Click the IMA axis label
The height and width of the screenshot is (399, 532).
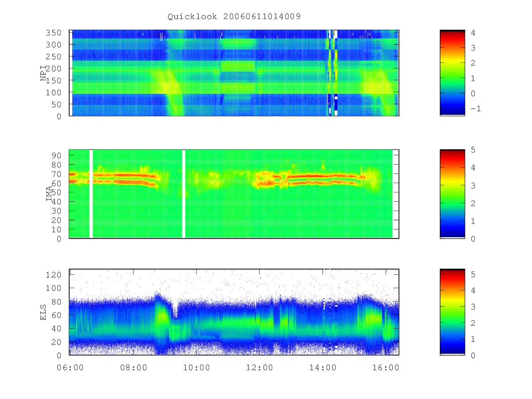click(x=49, y=194)
